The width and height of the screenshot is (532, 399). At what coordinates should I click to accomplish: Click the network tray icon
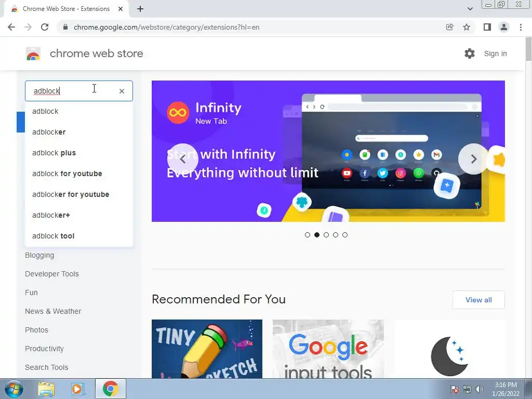[467, 389]
